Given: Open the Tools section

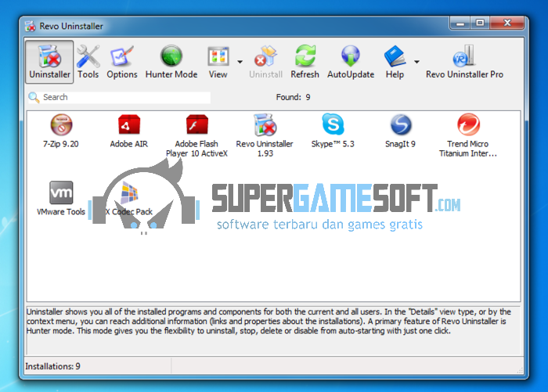Looking at the screenshot, I should click(88, 62).
